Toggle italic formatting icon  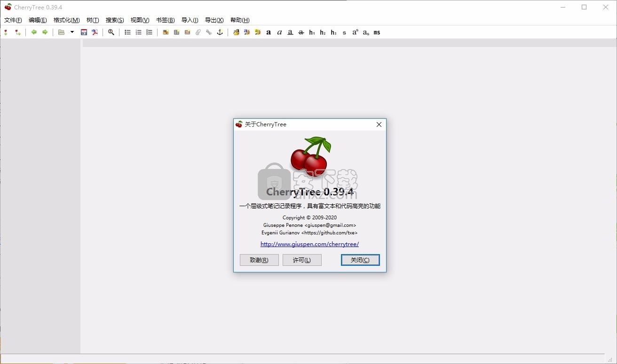pos(279,32)
